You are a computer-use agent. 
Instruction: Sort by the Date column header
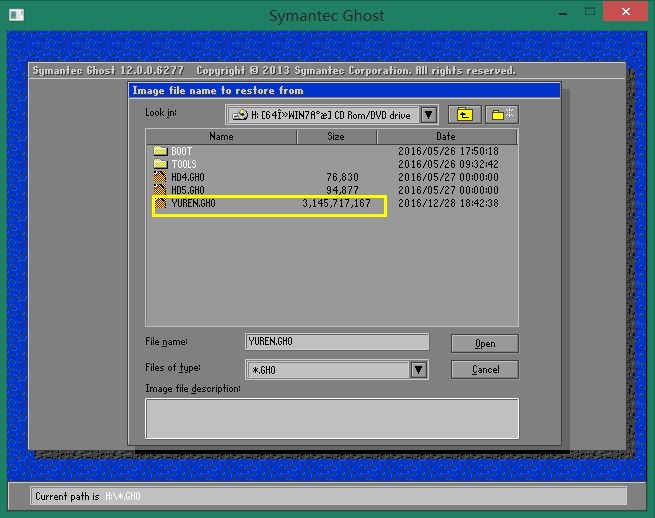(x=447, y=137)
